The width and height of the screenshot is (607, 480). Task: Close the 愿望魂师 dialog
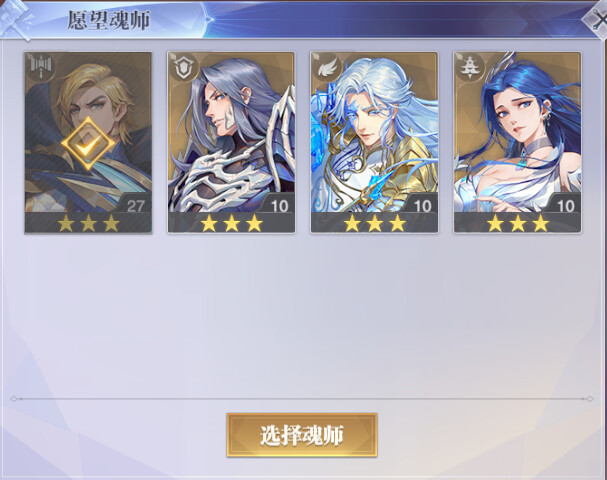(x=596, y=19)
